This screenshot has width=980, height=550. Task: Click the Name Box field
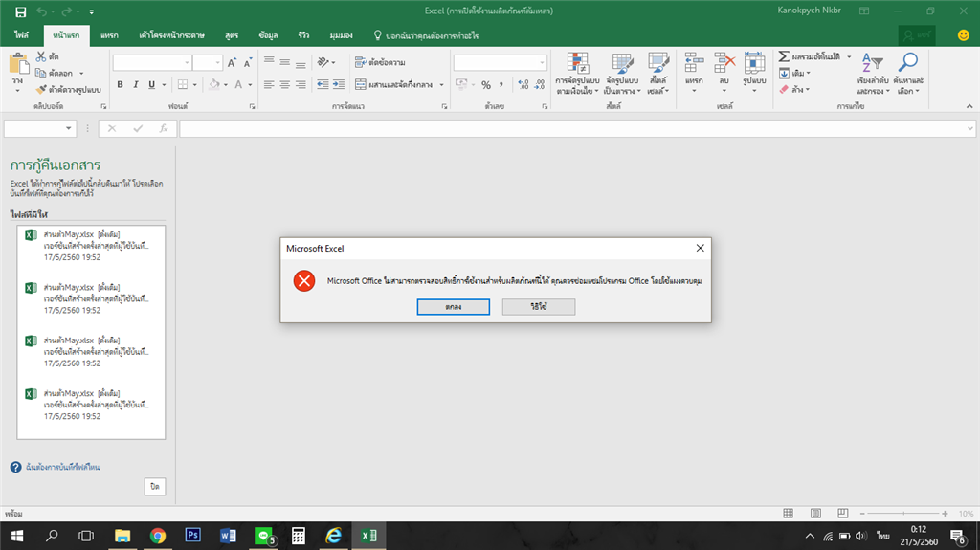(x=40, y=128)
